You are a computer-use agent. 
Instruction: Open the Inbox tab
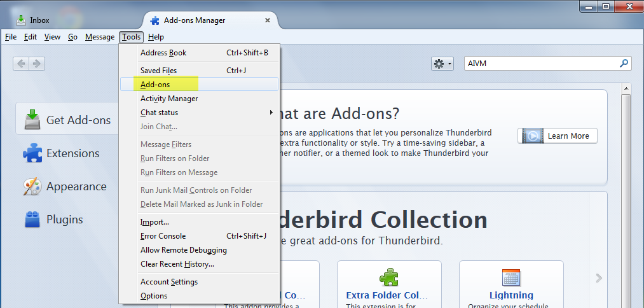[x=33, y=20]
